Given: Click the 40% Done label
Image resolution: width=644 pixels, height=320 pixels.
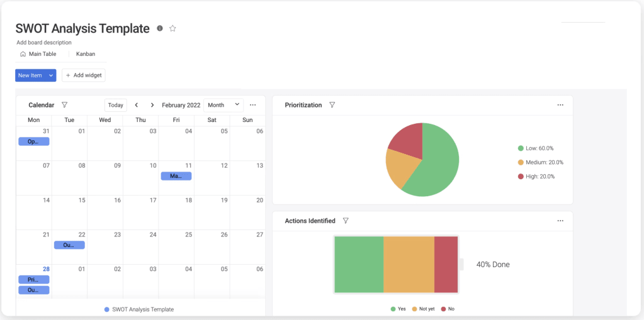Looking at the screenshot, I should pos(493,265).
